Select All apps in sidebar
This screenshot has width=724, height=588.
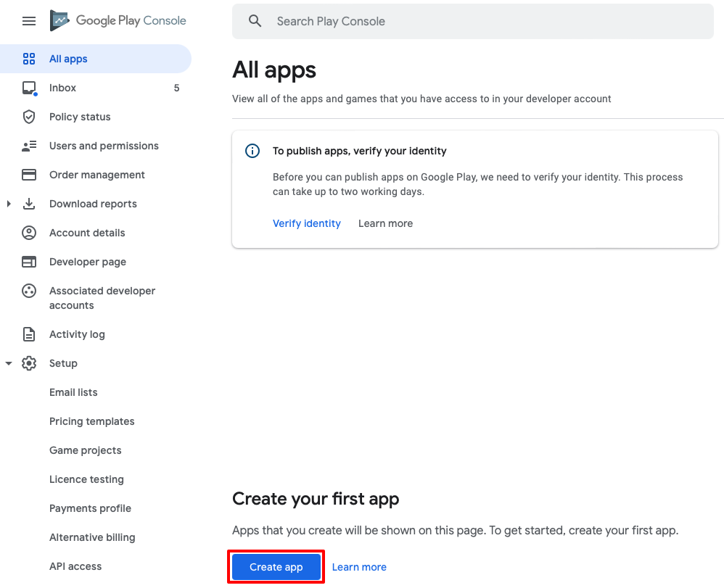95,59
